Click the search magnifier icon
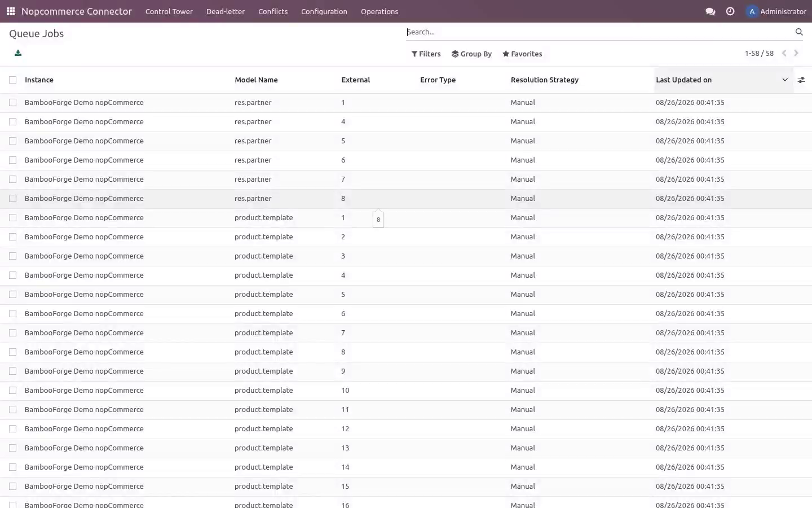 pyautogui.click(x=799, y=32)
